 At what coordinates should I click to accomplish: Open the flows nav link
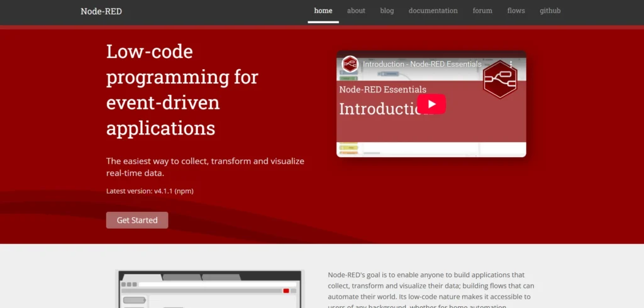pos(516,11)
